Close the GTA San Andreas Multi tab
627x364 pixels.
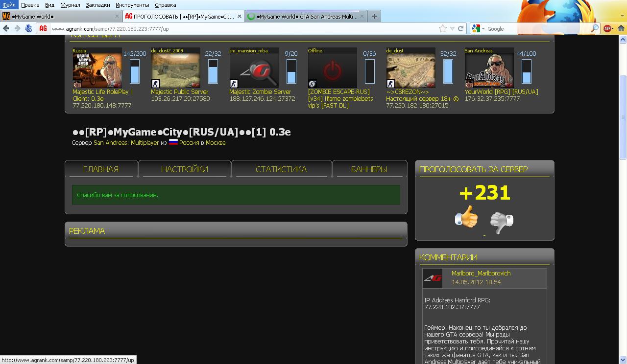pyautogui.click(x=362, y=16)
